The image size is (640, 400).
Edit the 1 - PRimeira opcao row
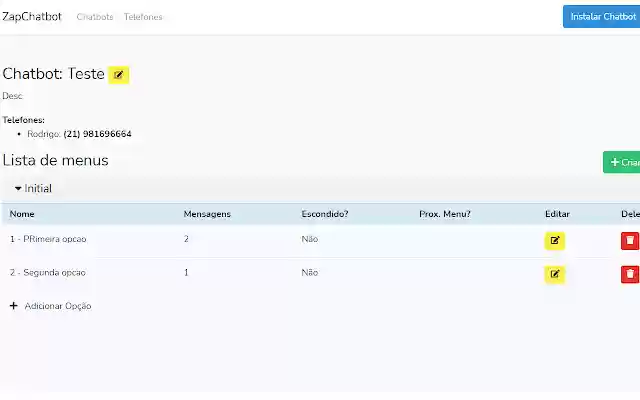(x=555, y=241)
